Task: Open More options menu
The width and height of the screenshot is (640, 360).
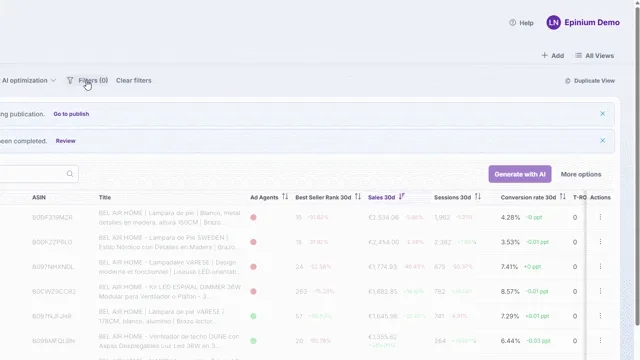Action: coord(581,174)
